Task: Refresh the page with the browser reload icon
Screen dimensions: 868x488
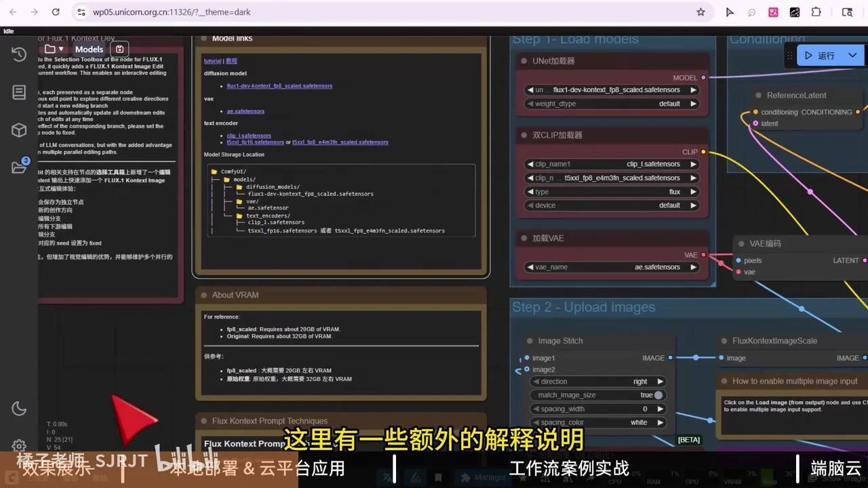Action: click(56, 12)
